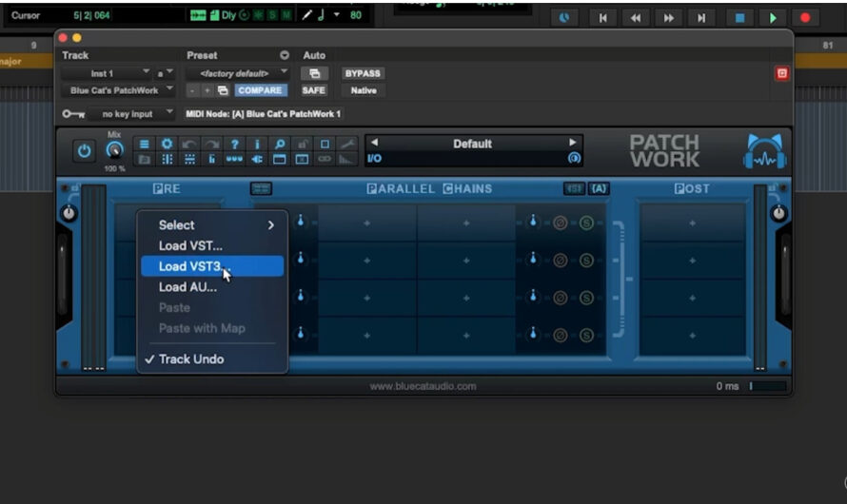Toggle solo S on fourth parallel chain
The height and width of the screenshot is (504, 847).
(x=586, y=335)
